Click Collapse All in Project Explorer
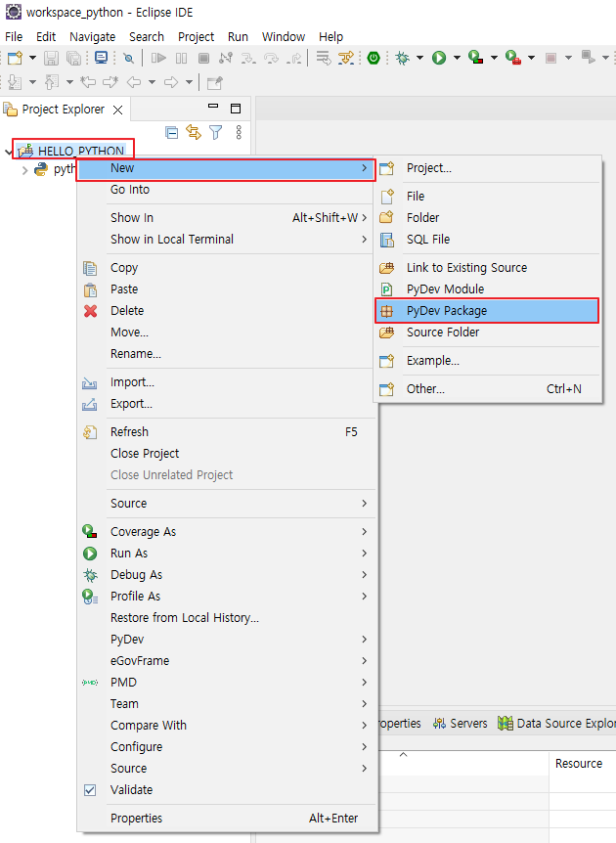The height and width of the screenshot is (843, 616). (171, 132)
